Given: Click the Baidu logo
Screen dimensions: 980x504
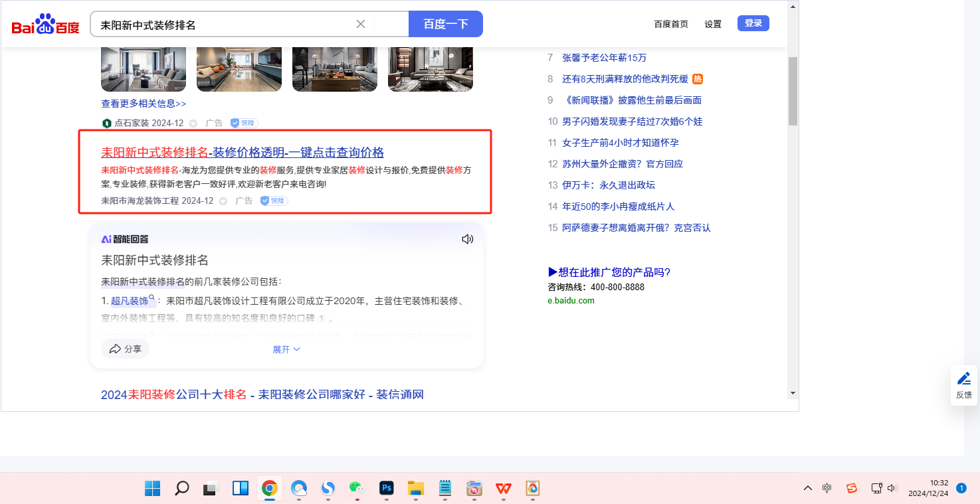Looking at the screenshot, I should tap(45, 25).
